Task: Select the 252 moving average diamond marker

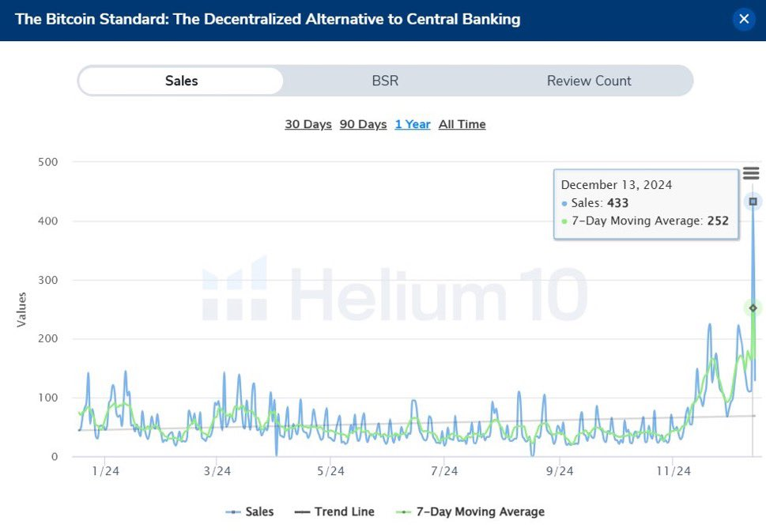Action: [753, 308]
